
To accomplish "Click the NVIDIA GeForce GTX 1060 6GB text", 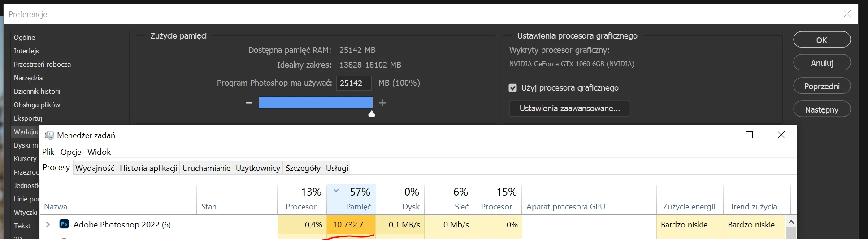I will point(572,64).
